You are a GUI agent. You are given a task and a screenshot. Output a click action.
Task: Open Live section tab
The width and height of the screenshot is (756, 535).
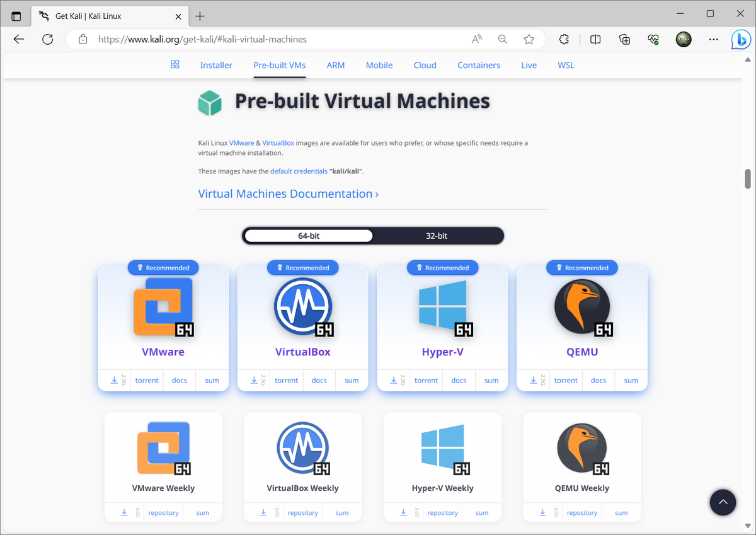[529, 65]
